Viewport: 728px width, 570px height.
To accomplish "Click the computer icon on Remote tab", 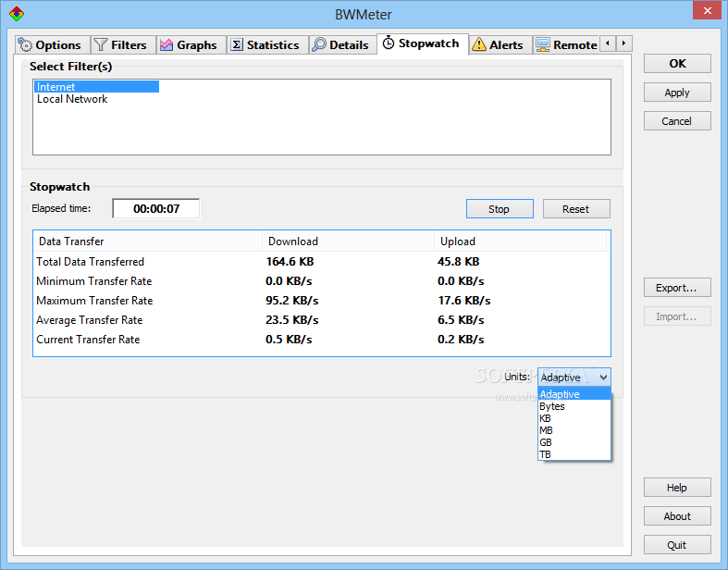I will point(543,45).
